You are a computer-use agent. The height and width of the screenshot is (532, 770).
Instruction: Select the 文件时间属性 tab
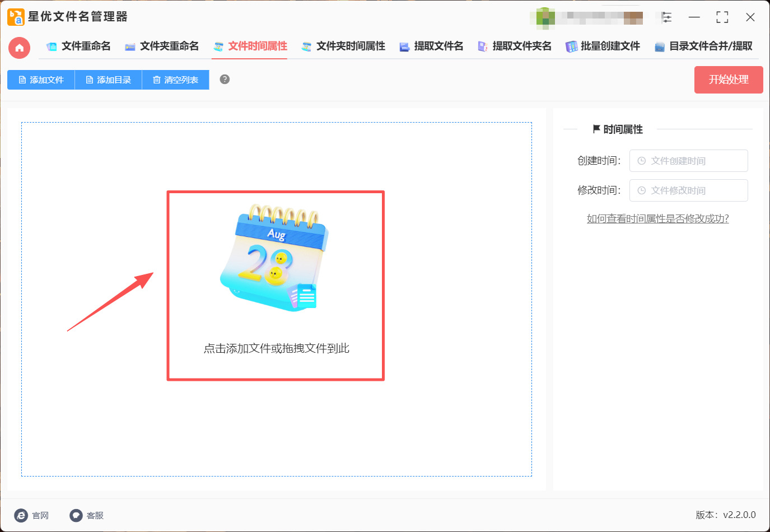(x=250, y=46)
